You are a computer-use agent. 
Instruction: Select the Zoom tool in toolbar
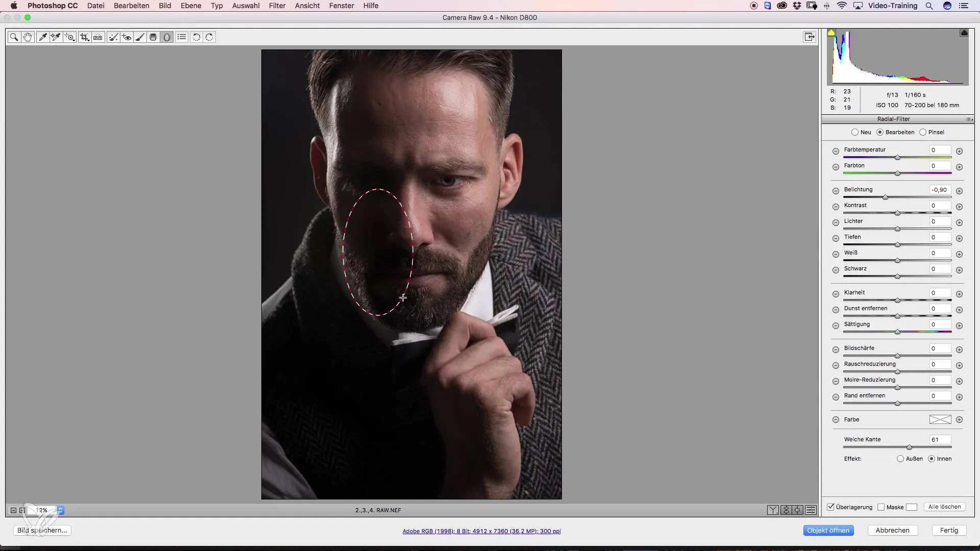14,37
